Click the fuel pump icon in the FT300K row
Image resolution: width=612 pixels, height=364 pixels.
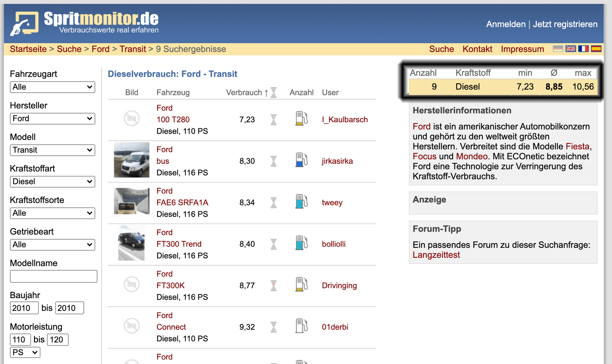(x=301, y=285)
